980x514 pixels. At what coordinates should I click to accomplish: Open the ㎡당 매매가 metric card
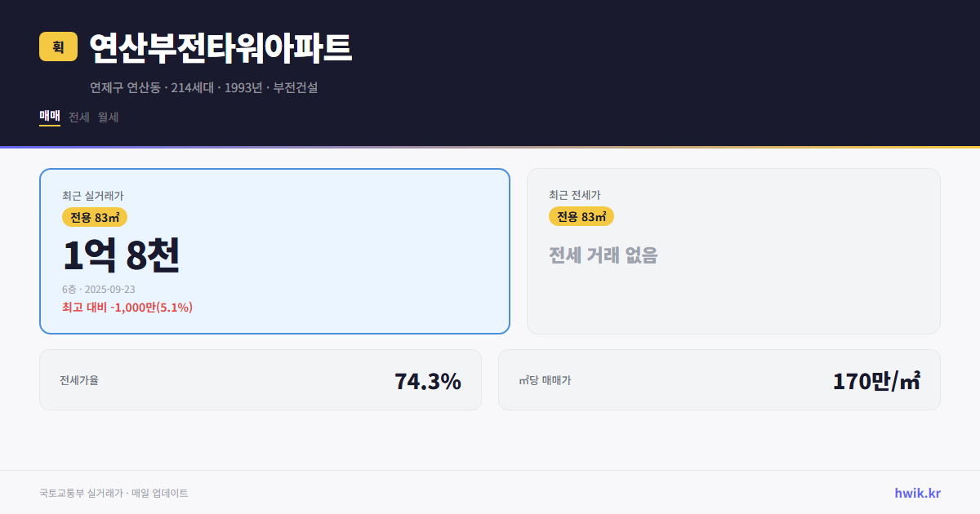719,379
